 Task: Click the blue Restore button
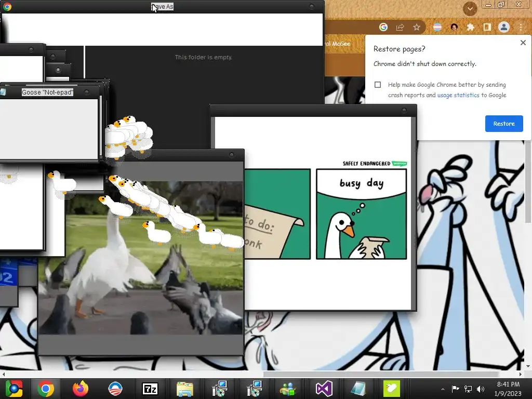pos(504,124)
